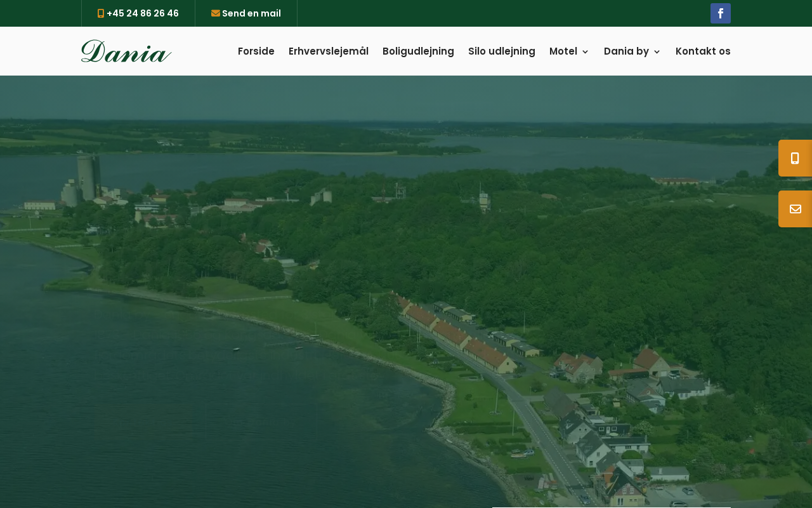Open the Kontakt os page
This screenshot has height=508, width=812.
[703, 51]
